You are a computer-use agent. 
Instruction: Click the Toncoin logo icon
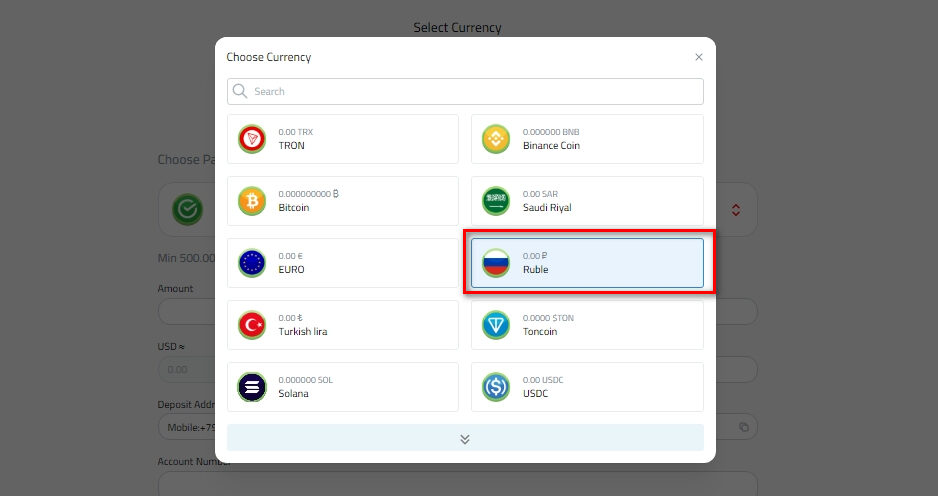coord(496,325)
